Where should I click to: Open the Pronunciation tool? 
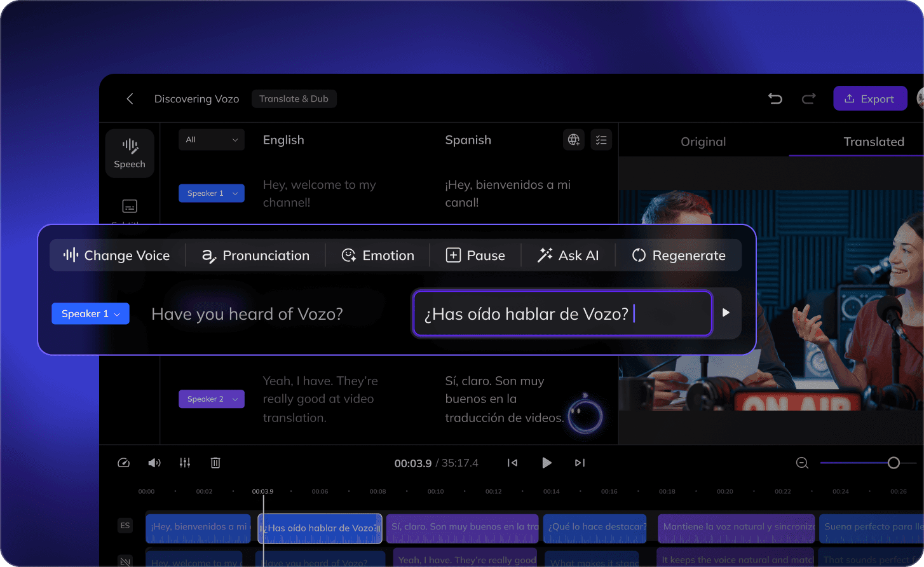point(255,256)
